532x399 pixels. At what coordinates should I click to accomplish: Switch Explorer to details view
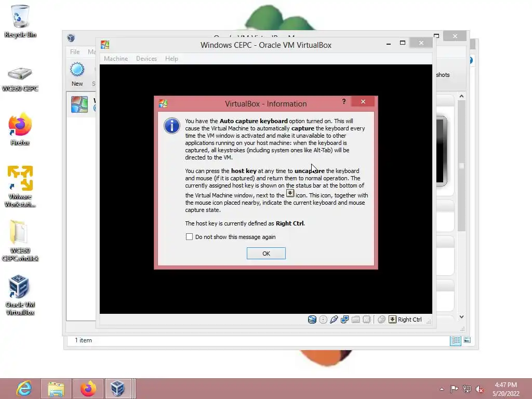coord(456,340)
